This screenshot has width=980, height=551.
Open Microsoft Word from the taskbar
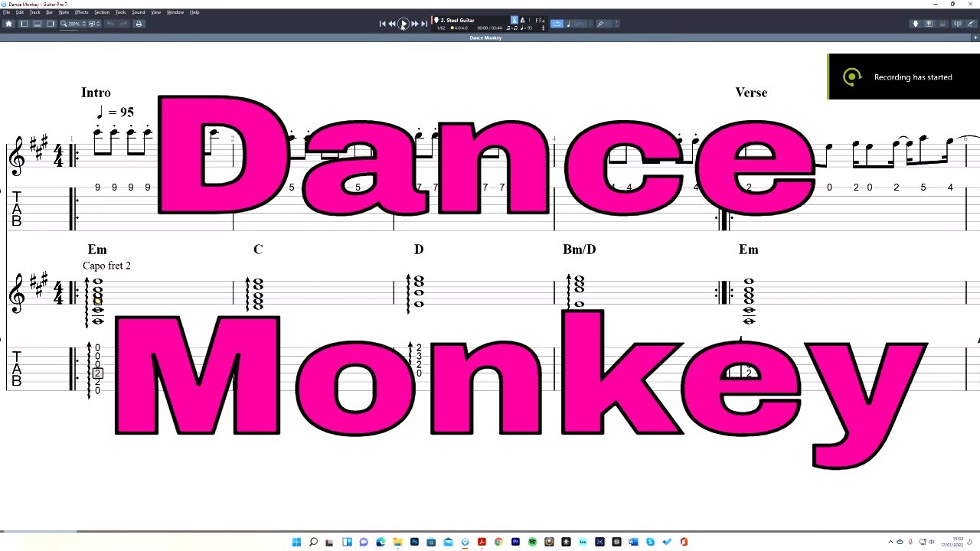coord(633,542)
